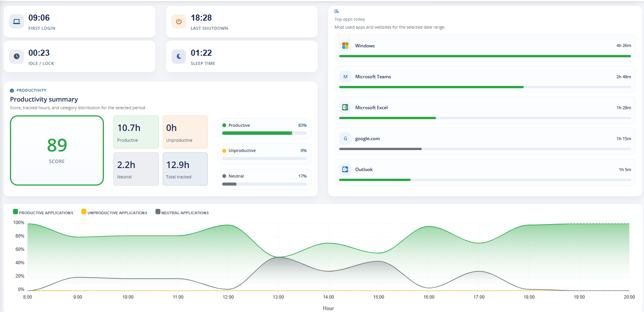644x312 pixels.
Task: Click the 13:00 hour axis label
Action: tap(278, 297)
